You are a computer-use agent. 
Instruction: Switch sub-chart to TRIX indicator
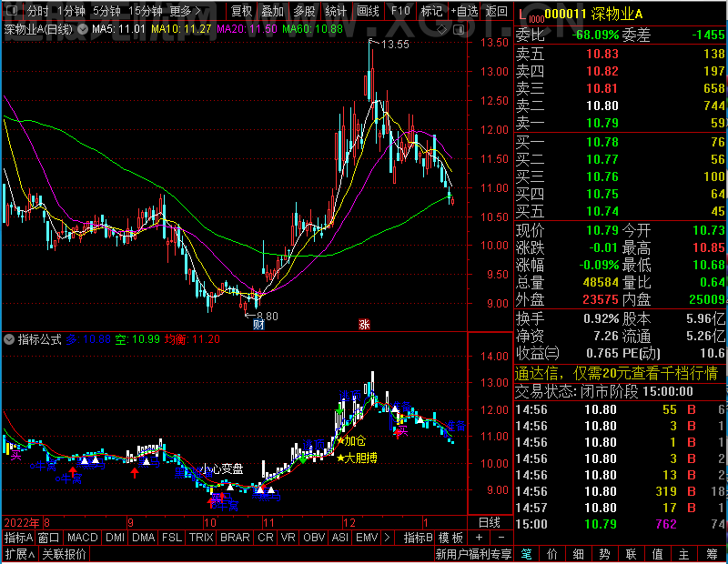coord(201,537)
